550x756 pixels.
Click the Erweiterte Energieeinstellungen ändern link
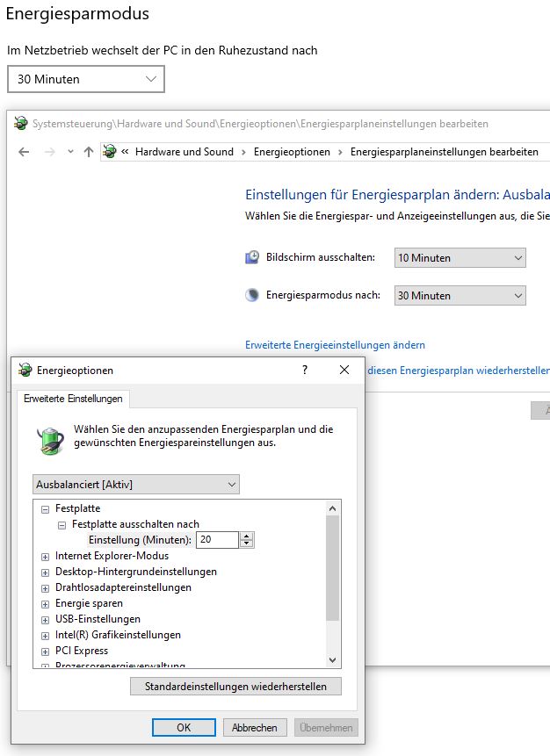coord(335,345)
